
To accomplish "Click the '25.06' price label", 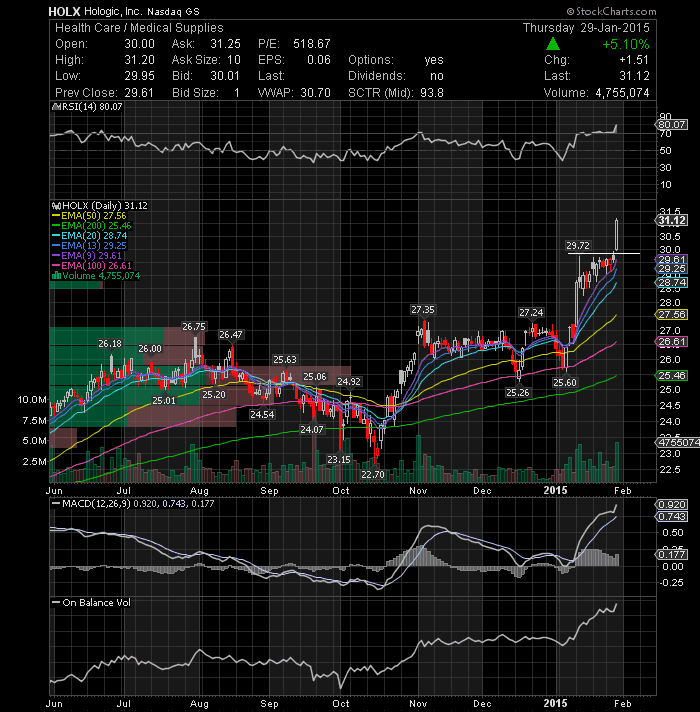I will (315, 376).
